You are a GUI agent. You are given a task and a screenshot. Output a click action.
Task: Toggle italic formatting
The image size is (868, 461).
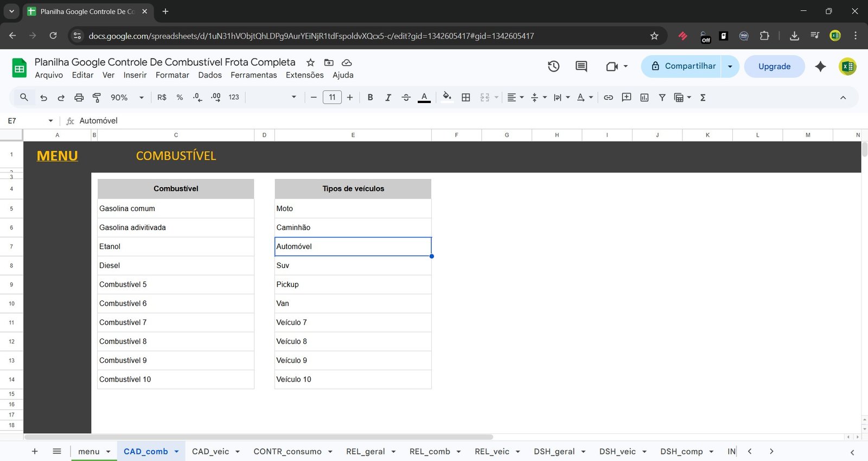coord(388,98)
